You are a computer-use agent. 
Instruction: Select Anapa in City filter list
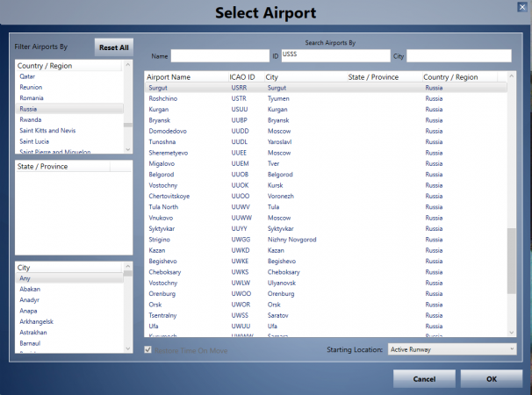[x=69, y=311]
